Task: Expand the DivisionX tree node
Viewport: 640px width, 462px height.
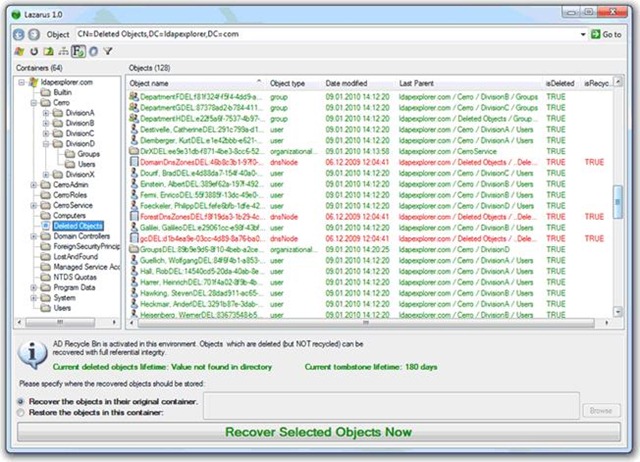Action: (x=46, y=175)
